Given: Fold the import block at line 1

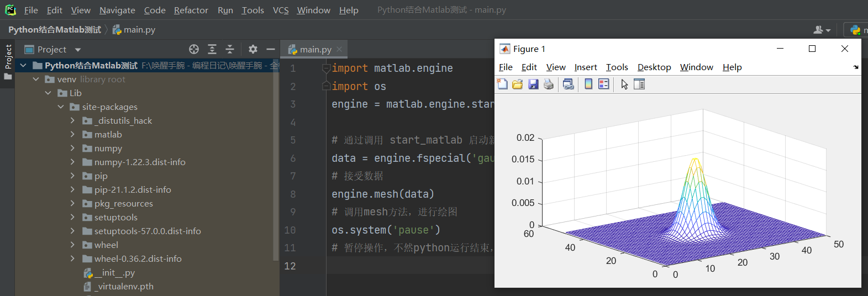Looking at the screenshot, I should [x=326, y=68].
